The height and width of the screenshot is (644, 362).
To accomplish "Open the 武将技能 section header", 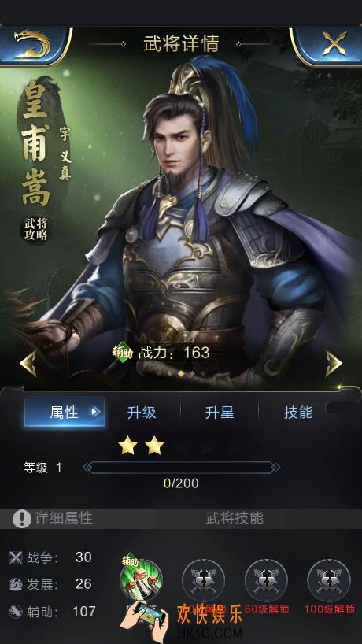I will point(235,518).
